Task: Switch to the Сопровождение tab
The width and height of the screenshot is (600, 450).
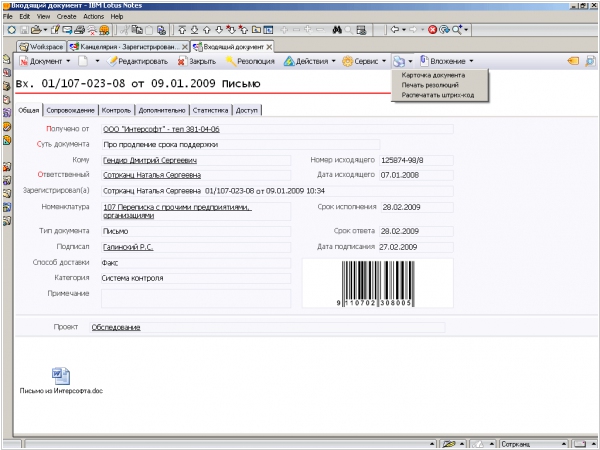Action: click(70, 110)
